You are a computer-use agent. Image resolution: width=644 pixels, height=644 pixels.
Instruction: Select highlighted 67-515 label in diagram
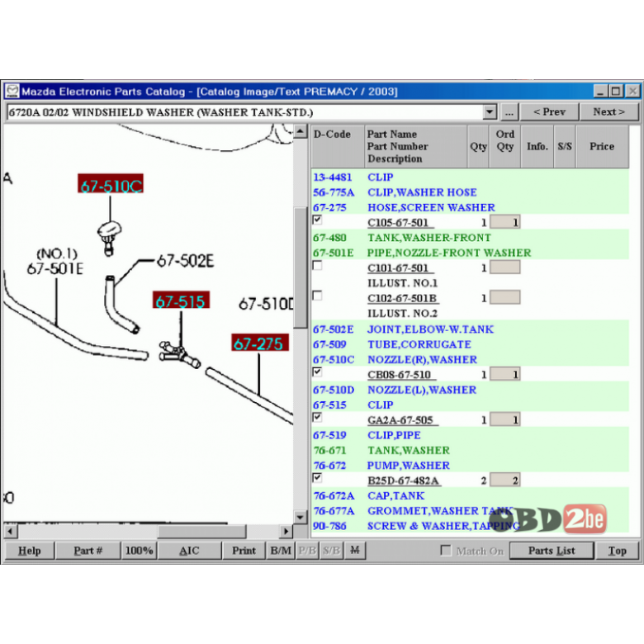click(181, 300)
